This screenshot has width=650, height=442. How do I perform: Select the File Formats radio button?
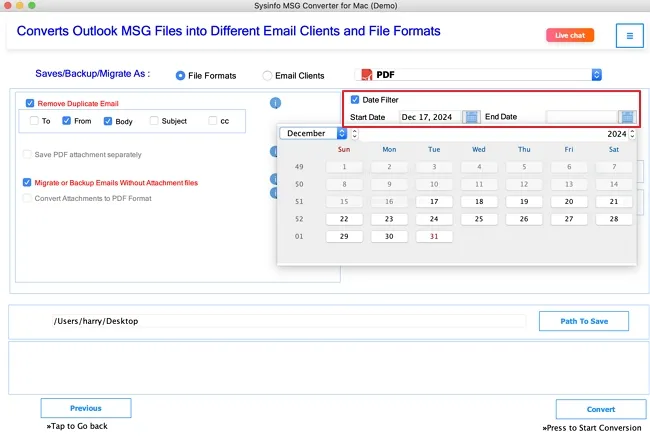(180, 75)
